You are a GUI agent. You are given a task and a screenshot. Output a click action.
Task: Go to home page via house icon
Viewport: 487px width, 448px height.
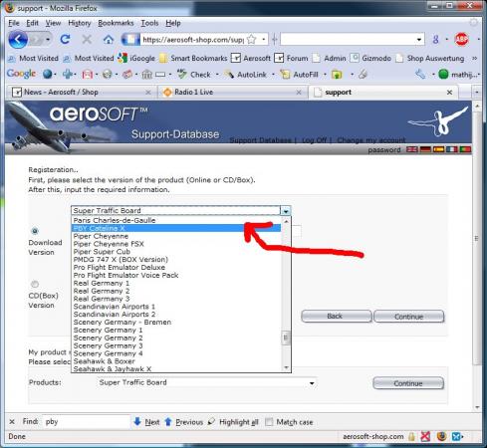(109, 40)
